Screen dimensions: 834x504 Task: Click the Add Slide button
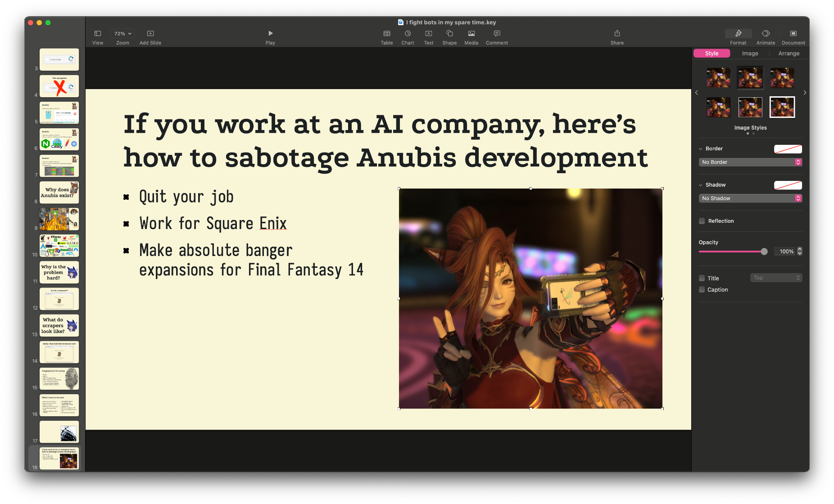coord(150,34)
